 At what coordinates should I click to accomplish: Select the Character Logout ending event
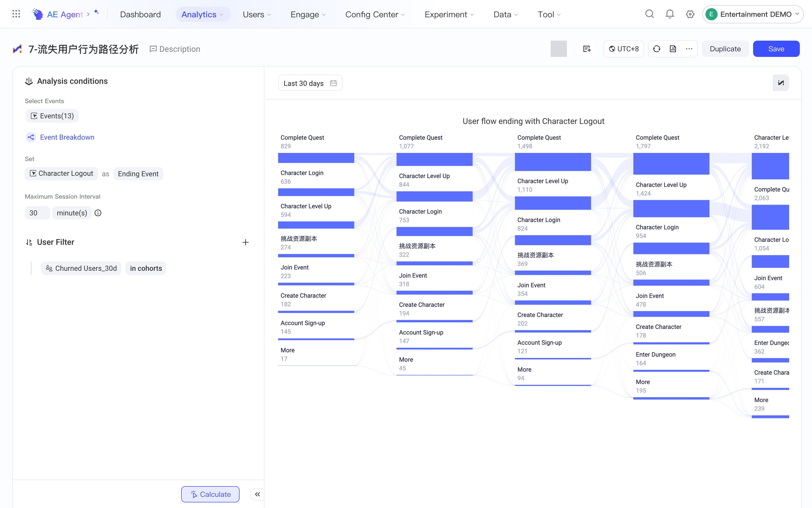(x=61, y=174)
